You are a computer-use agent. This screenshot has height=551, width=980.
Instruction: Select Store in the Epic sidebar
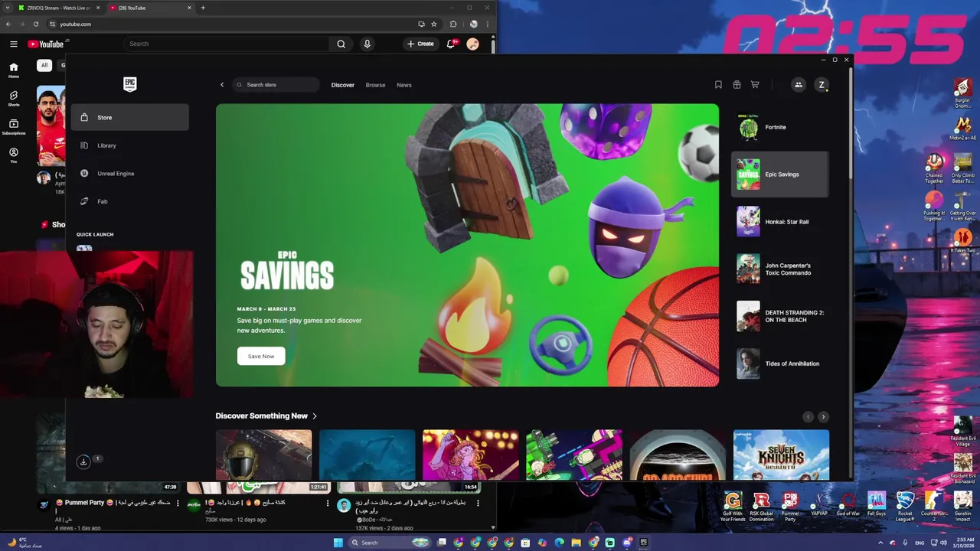(x=130, y=117)
